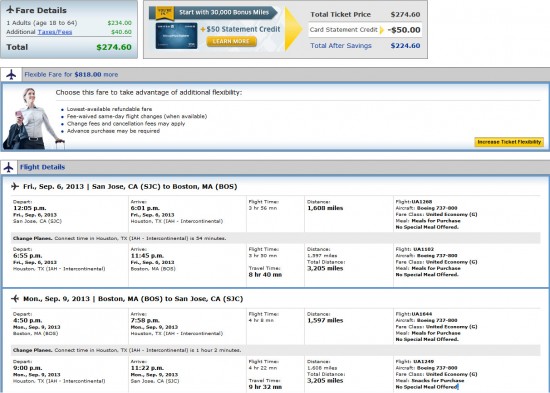Click the departing plane icon for Sep. 6 flight

tap(15, 186)
